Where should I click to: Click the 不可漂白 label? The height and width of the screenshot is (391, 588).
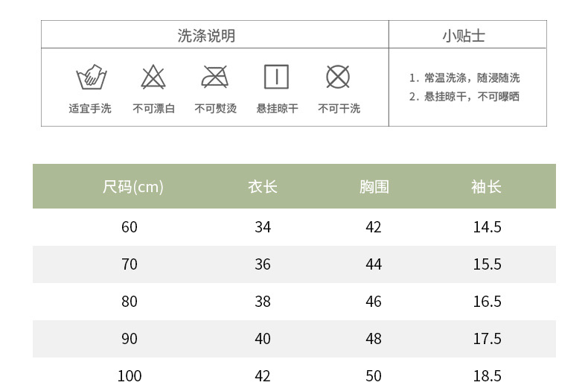(x=153, y=109)
